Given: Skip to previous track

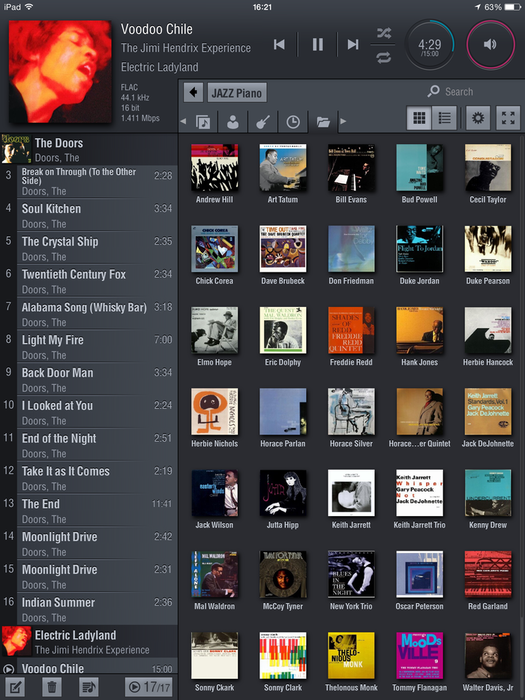Looking at the screenshot, I should coord(279,44).
